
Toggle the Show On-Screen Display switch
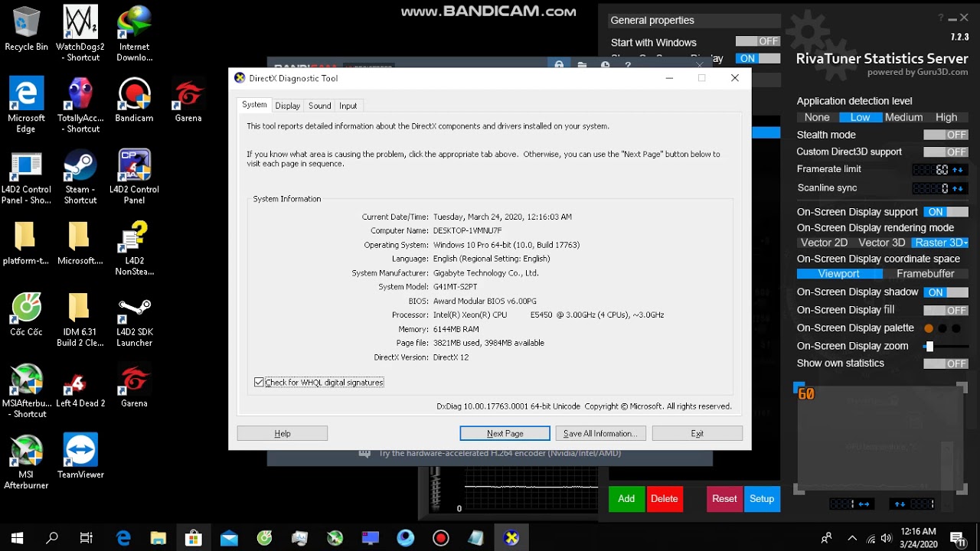click(x=757, y=58)
